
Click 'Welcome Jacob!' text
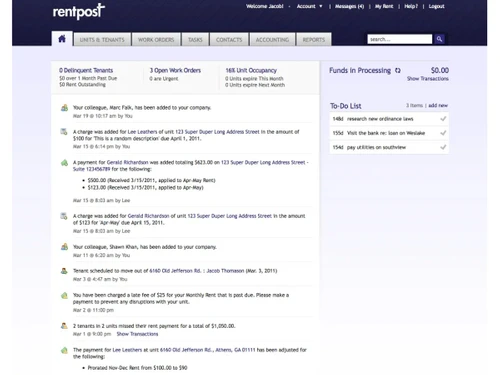[265, 6]
